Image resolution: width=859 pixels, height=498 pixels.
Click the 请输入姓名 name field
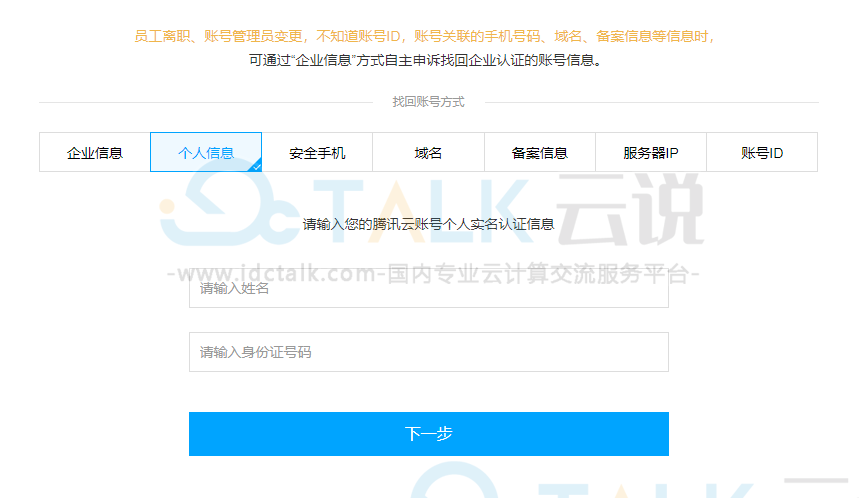tap(429, 288)
